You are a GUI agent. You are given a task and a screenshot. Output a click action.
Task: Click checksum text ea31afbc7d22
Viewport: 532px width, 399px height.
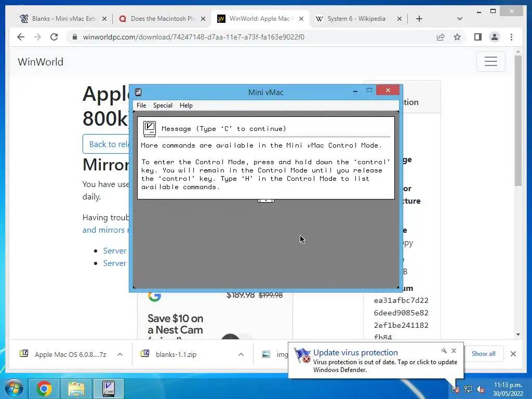(x=401, y=300)
